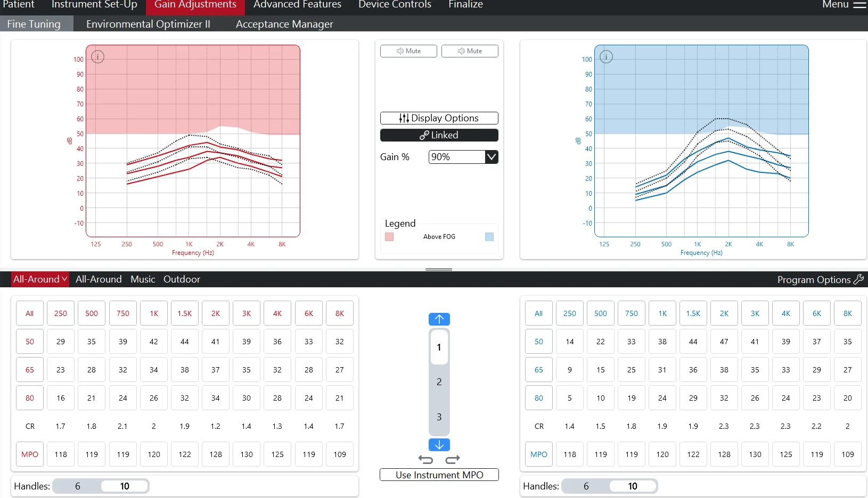Open Environmental Optimizer II tab
Viewport: 868px width, 498px height.
pos(148,24)
